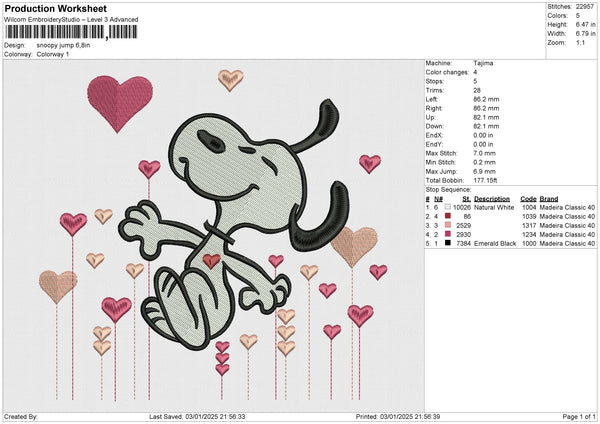Click the light pink swatch in row 3
Image resolution: width=600 pixels, height=424 pixels.
(447, 225)
